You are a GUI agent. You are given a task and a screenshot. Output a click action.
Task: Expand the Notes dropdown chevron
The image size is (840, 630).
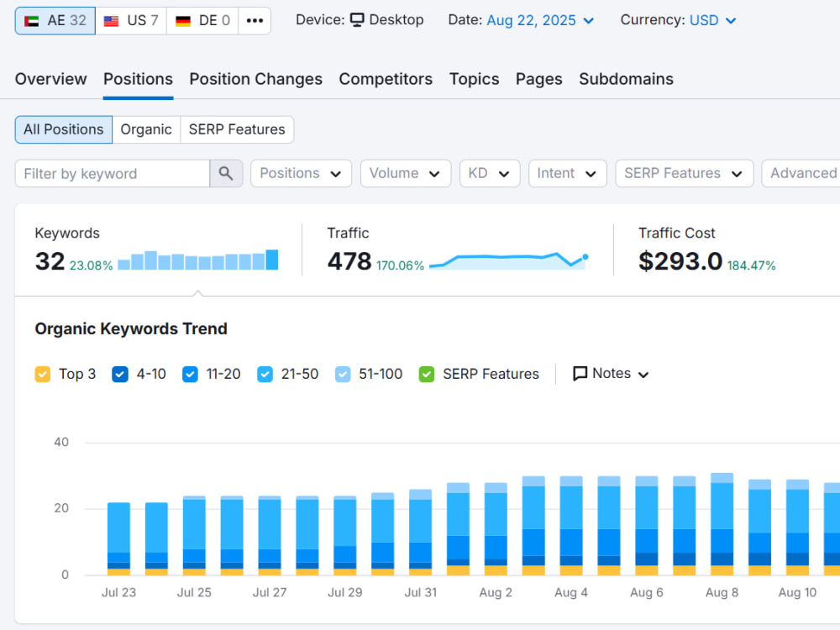pos(643,375)
